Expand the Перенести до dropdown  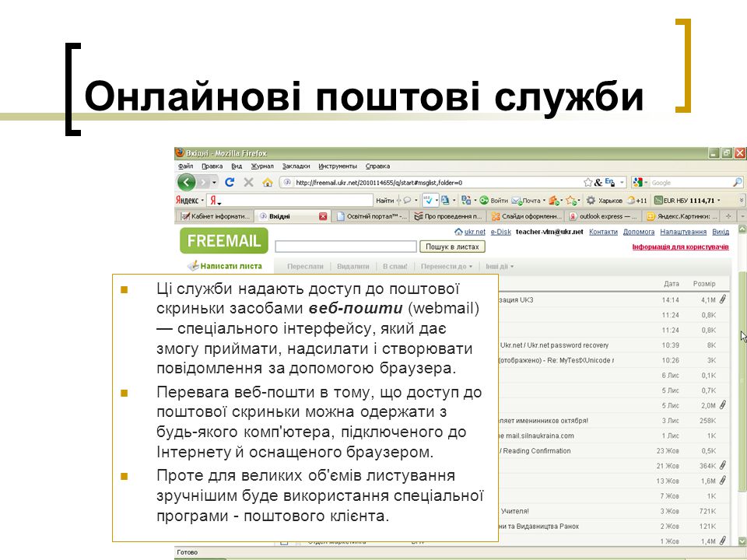click(x=447, y=267)
